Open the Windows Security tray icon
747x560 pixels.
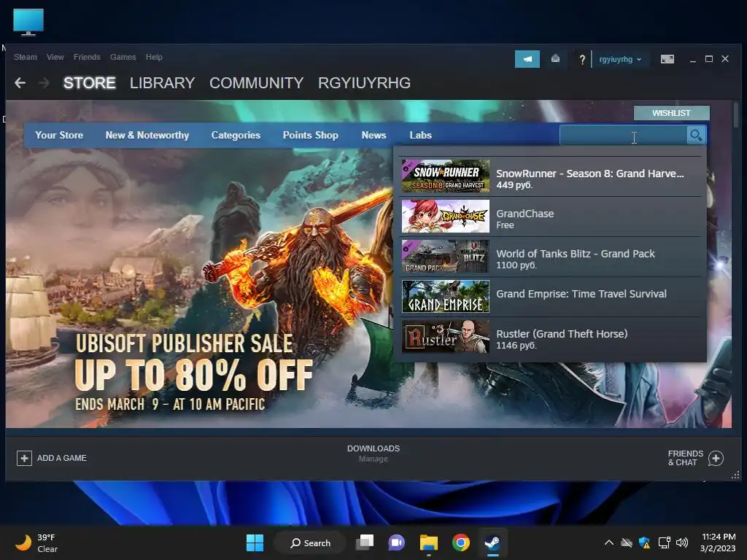(x=645, y=542)
